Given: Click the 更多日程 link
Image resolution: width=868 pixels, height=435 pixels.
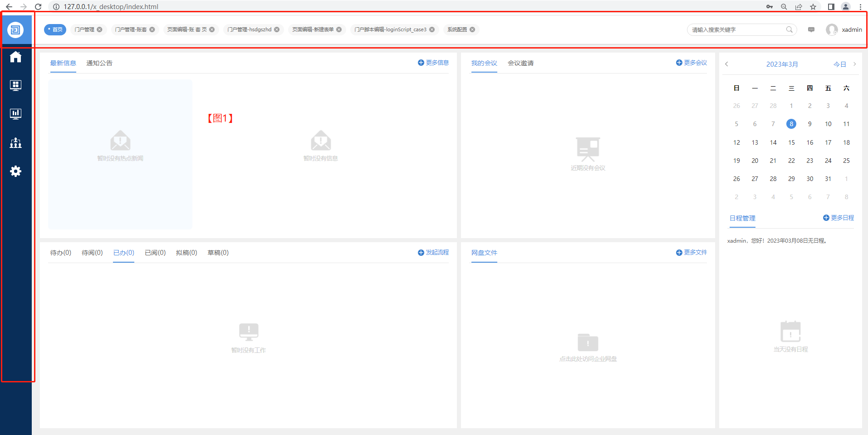Looking at the screenshot, I should click(839, 218).
